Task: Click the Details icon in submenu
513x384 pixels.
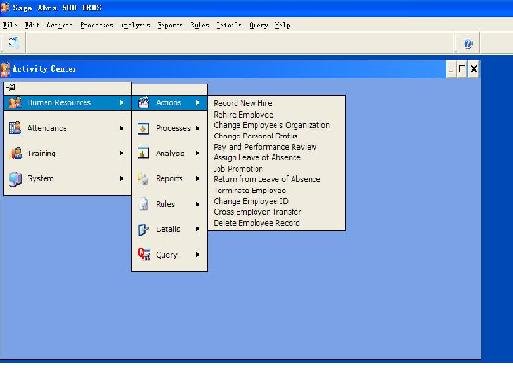Action: pyautogui.click(x=143, y=229)
